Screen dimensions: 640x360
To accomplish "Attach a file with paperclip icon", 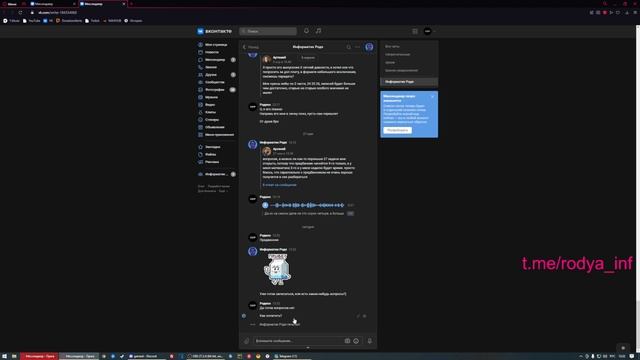I will point(247,341).
